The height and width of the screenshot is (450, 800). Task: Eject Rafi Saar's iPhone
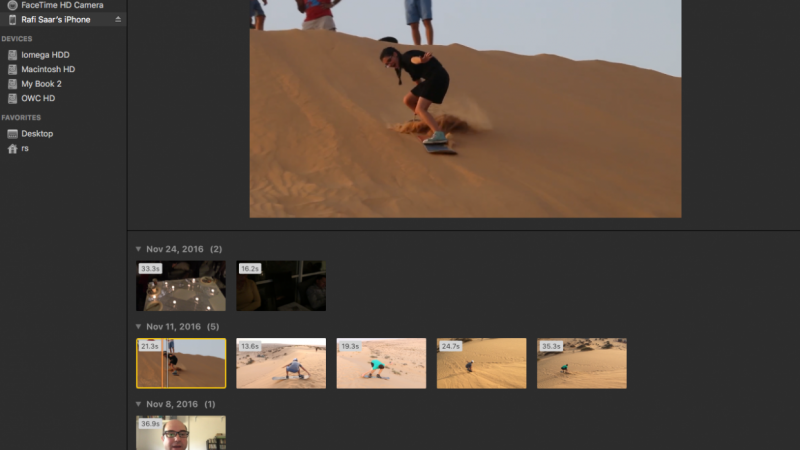(118, 19)
